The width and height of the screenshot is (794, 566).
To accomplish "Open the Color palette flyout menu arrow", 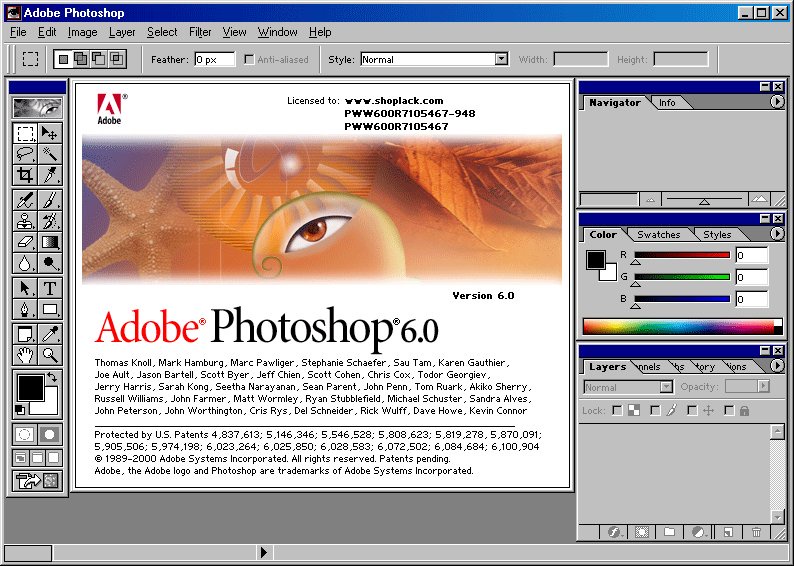I will [x=777, y=233].
